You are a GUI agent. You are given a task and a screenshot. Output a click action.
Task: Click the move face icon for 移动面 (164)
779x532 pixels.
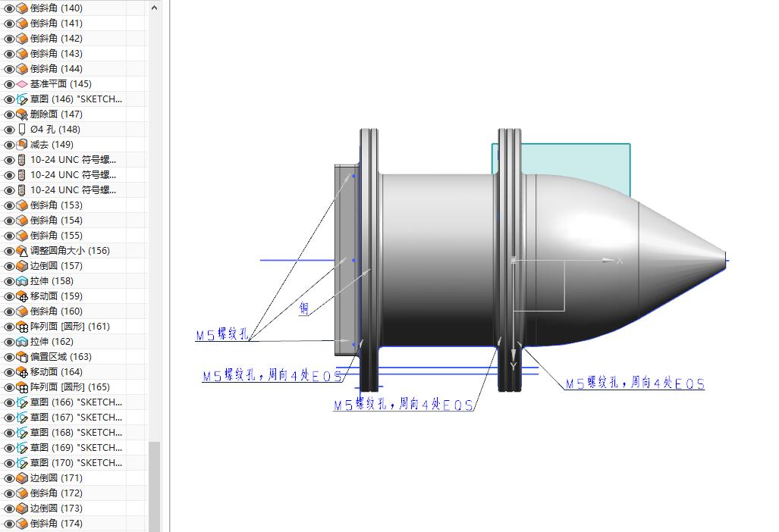22,372
